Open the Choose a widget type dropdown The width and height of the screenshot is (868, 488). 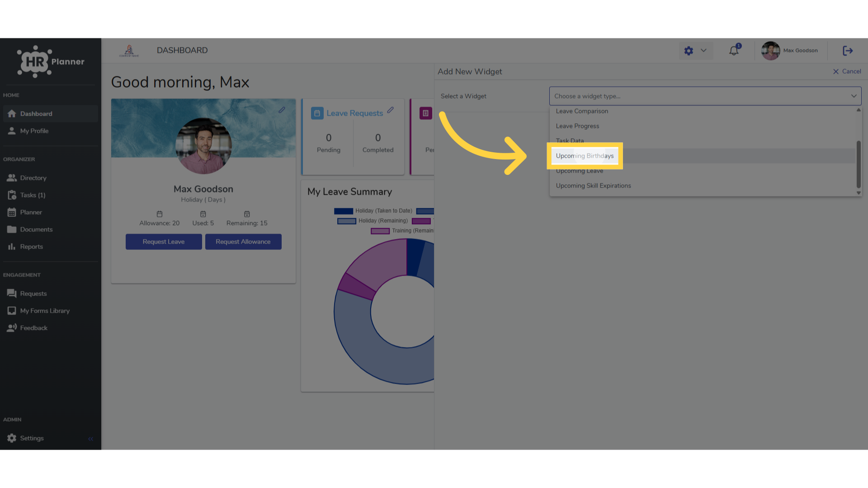(705, 96)
